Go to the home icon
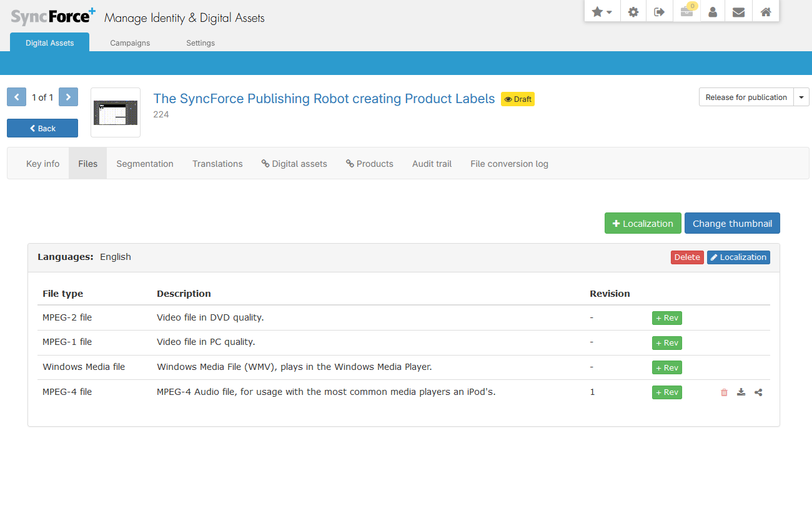The height and width of the screenshot is (508, 812). point(765,12)
